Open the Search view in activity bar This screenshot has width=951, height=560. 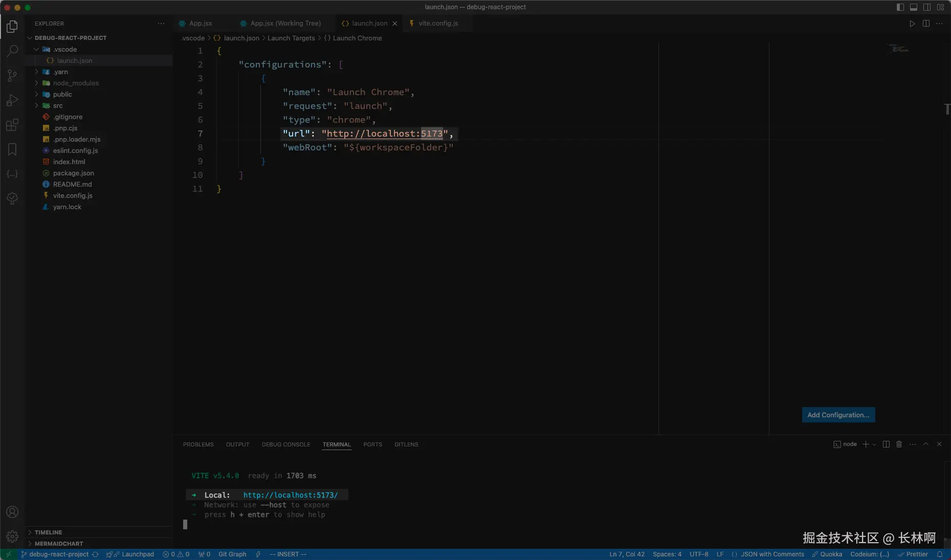click(12, 51)
